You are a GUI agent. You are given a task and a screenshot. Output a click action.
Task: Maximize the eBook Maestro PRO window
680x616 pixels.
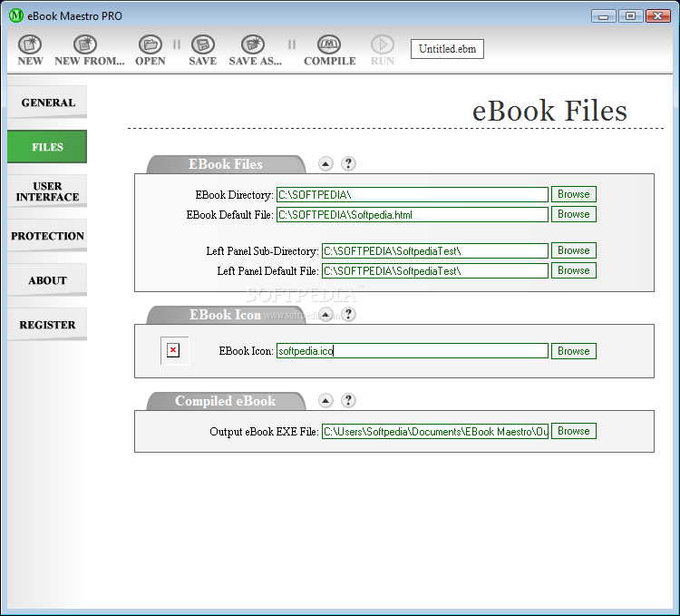pos(630,16)
